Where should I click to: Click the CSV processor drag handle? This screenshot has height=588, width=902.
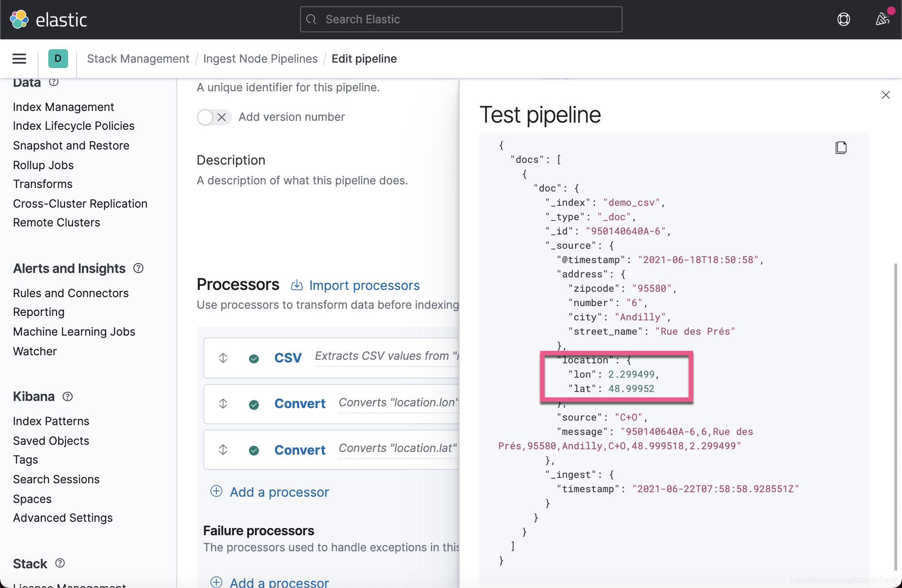[x=223, y=358]
